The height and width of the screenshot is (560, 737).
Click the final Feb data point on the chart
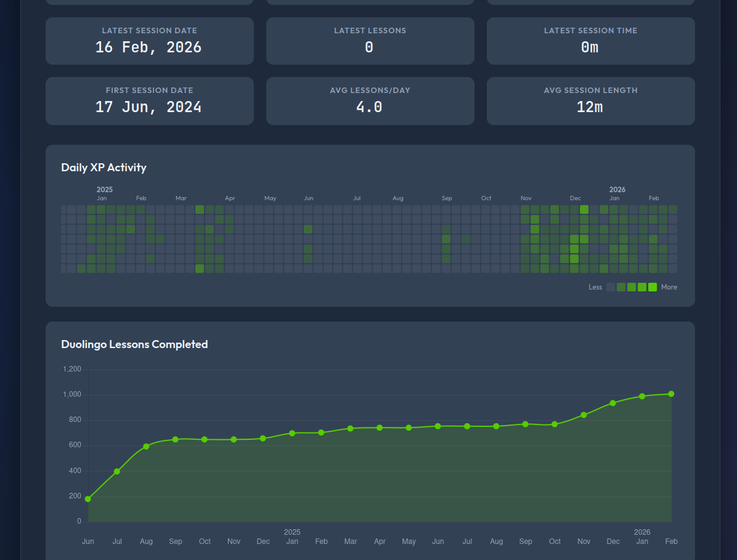[671, 393]
